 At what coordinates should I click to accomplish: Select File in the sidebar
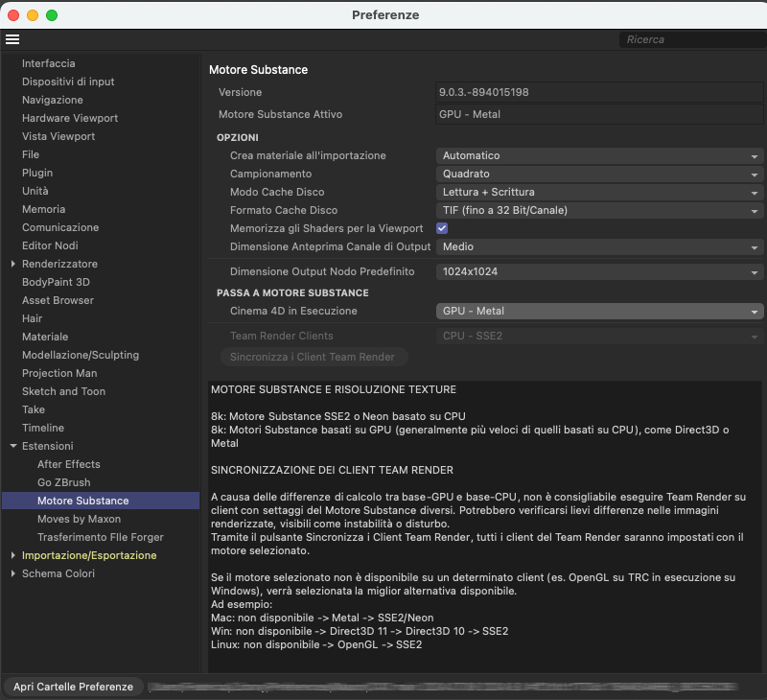[31, 154]
